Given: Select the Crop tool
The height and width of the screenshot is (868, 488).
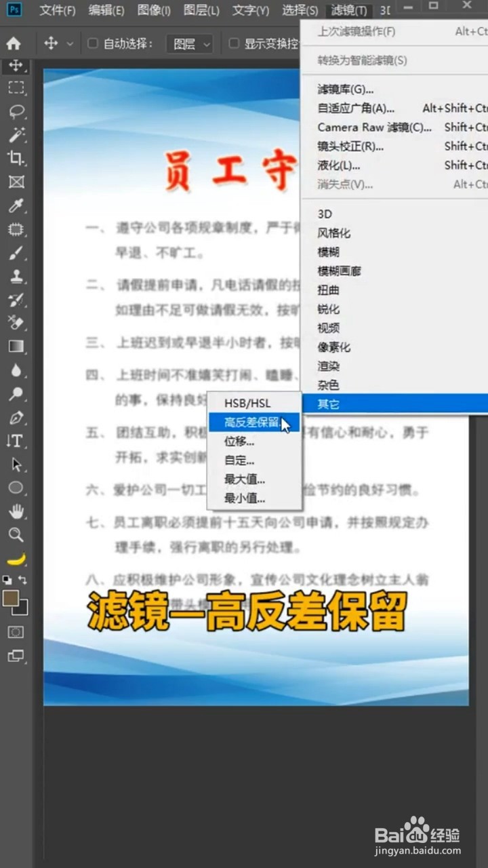Looking at the screenshot, I should pos(16,158).
